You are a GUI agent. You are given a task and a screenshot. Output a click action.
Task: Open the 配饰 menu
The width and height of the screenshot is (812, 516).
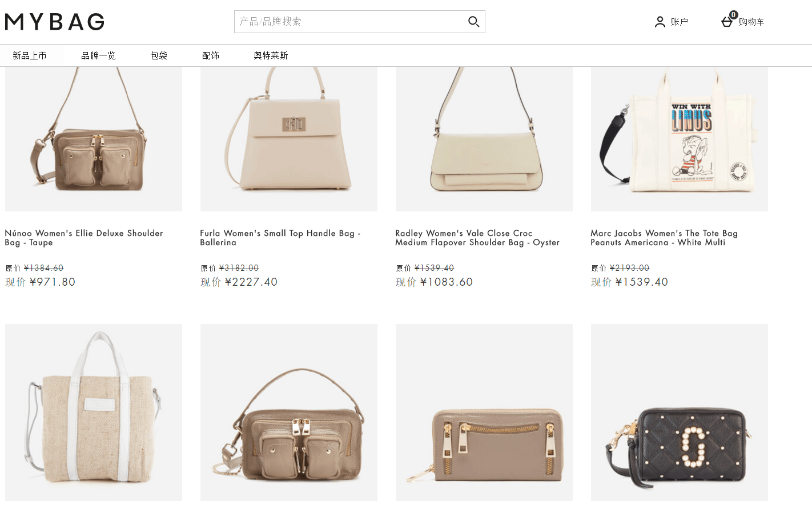click(x=211, y=55)
